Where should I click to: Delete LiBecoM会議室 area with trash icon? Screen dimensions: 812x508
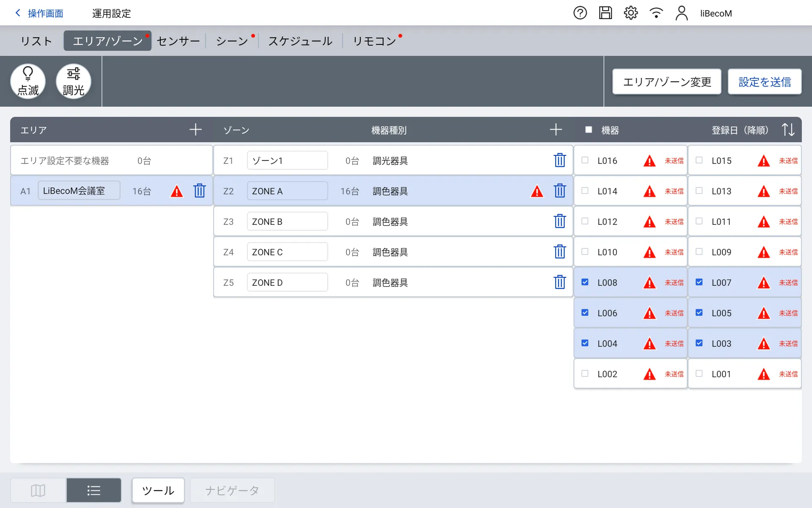[x=199, y=191]
